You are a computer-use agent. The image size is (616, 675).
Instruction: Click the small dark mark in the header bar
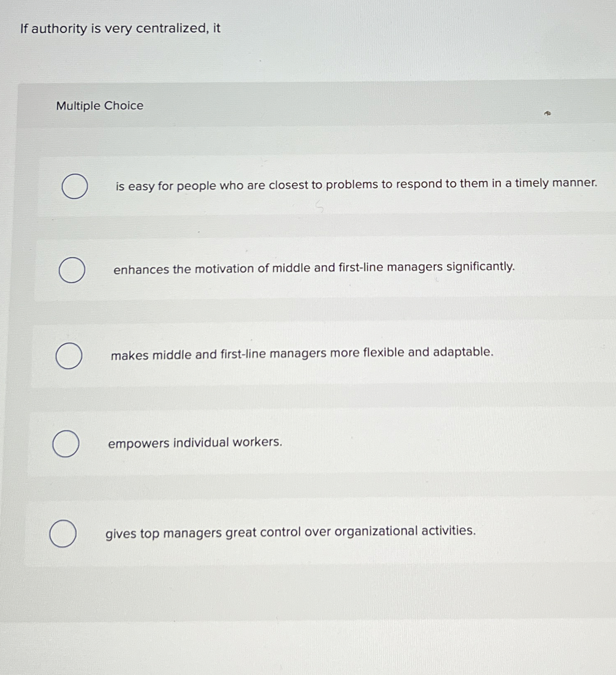point(547,113)
